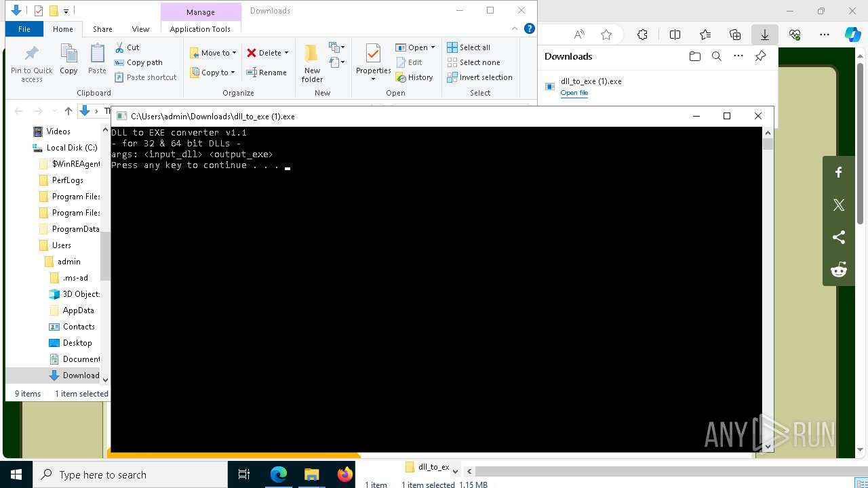Switch to the View tab
The height and width of the screenshot is (488, 868).
point(140,29)
